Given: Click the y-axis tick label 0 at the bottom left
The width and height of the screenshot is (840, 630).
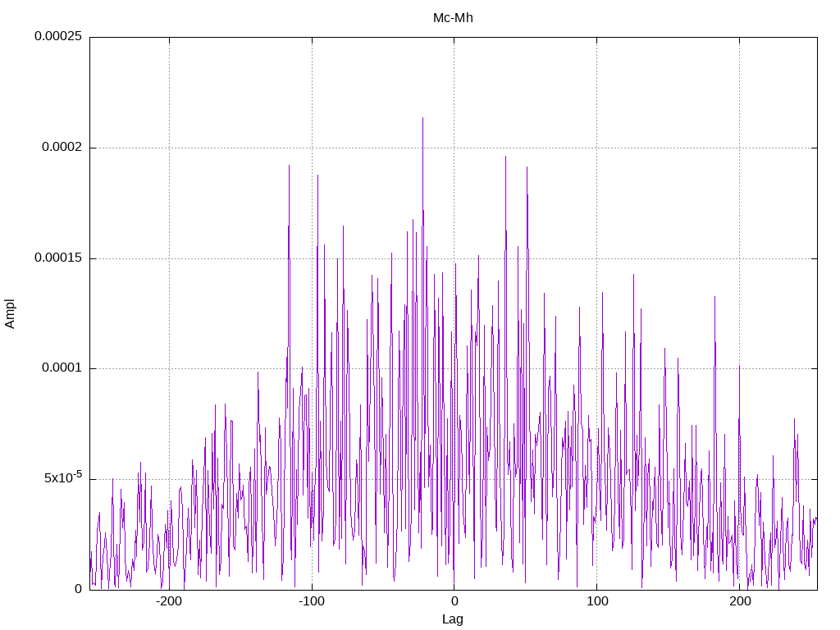Looking at the screenshot, I should [x=78, y=589].
